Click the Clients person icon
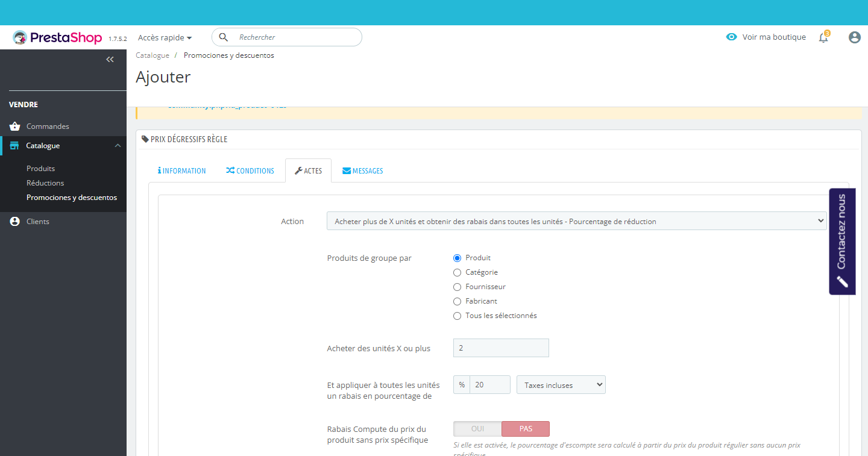 point(15,222)
